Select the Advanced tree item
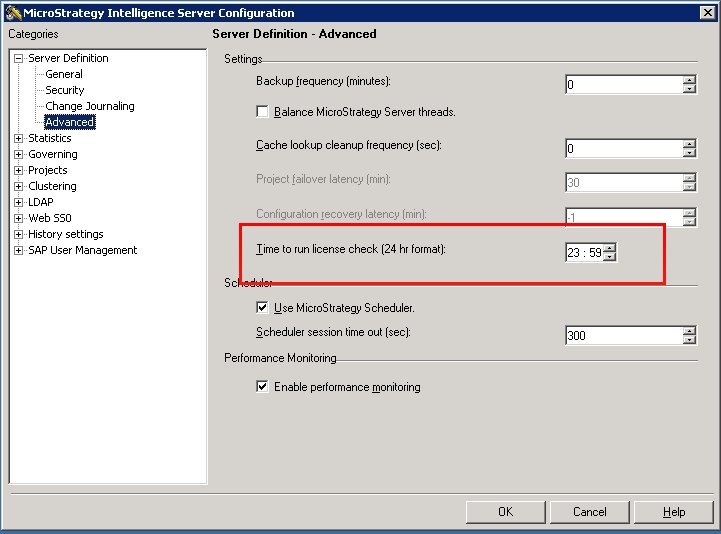Viewport: 721px width, 534px height. point(69,122)
